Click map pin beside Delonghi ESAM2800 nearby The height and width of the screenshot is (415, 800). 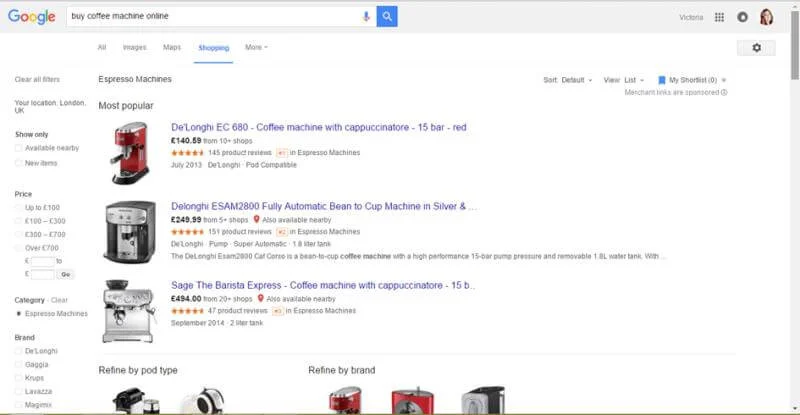click(257, 219)
